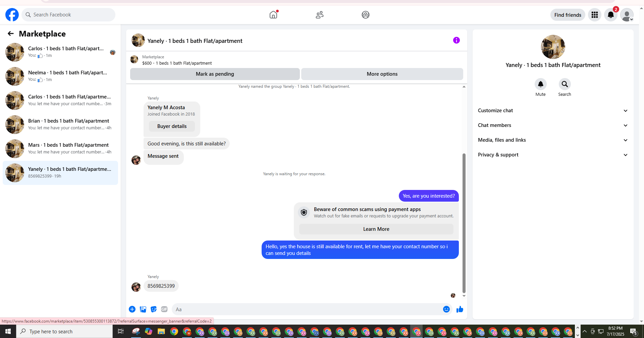Viewport: 644px width, 338px height.
Task: Open the Neelma conversation
Action: pyautogui.click(x=60, y=76)
